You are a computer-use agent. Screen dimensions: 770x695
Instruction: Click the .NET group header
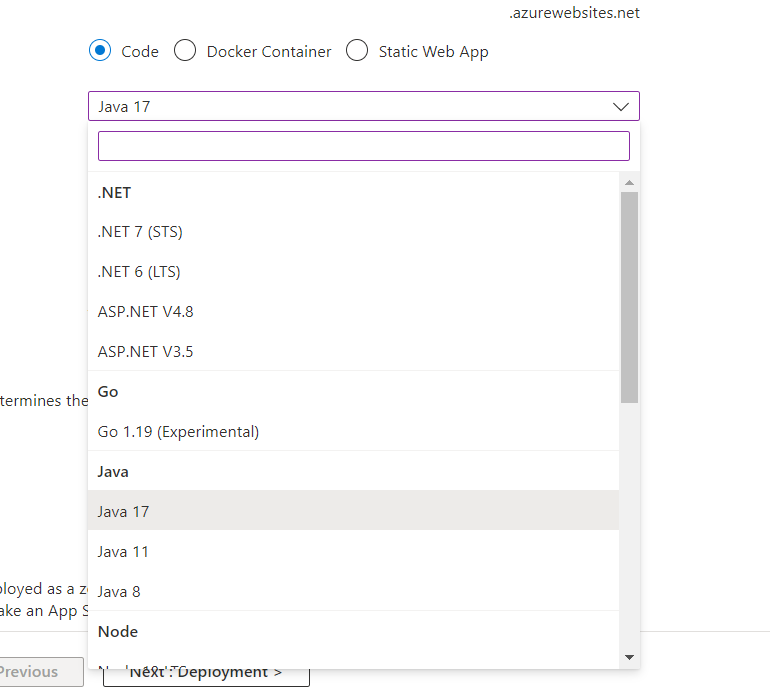point(114,193)
